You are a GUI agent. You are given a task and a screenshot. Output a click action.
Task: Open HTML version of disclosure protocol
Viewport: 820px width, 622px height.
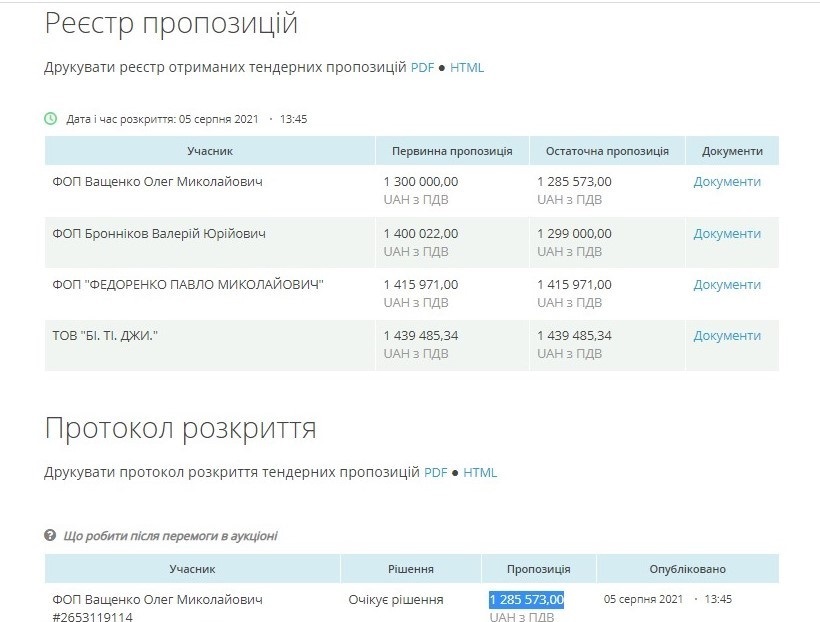point(480,472)
